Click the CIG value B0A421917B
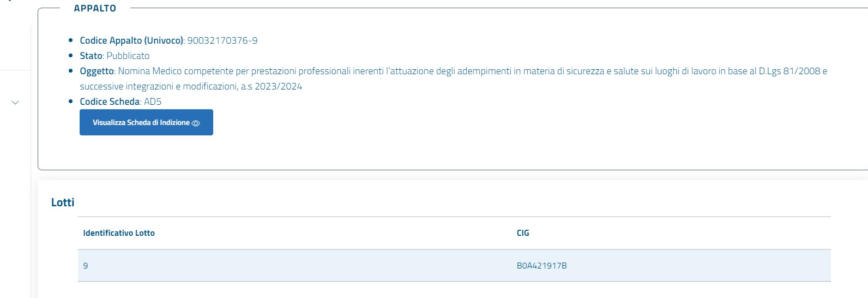Image resolution: width=868 pixels, height=298 pixels. point(541,266)
